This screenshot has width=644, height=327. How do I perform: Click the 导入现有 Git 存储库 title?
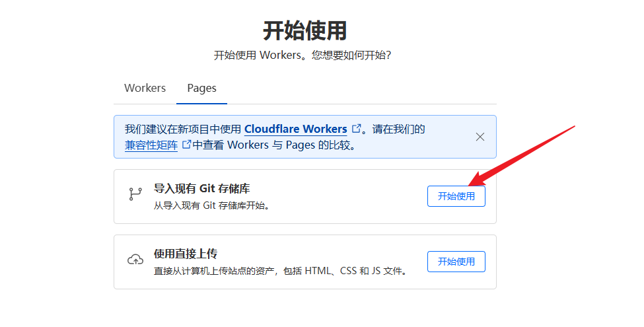(x=201, y=189)
